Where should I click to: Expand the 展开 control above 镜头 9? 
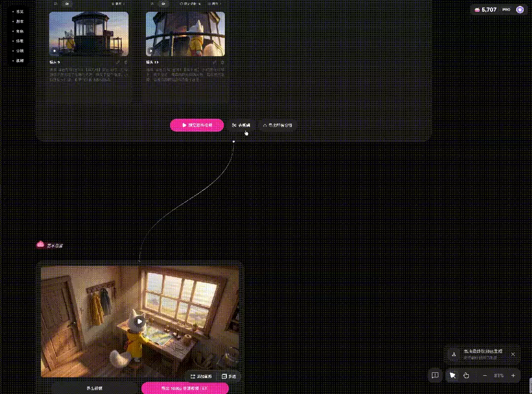point(118,4)
